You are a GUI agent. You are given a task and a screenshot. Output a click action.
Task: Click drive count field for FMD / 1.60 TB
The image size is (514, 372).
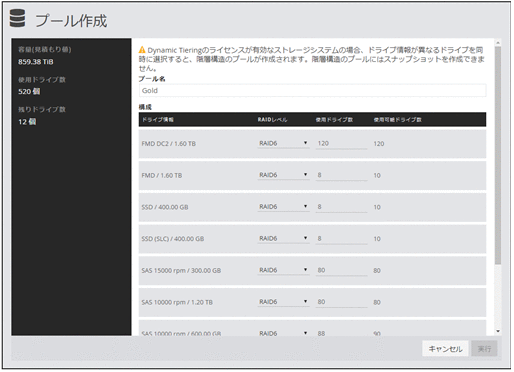[x=341, y=175]
